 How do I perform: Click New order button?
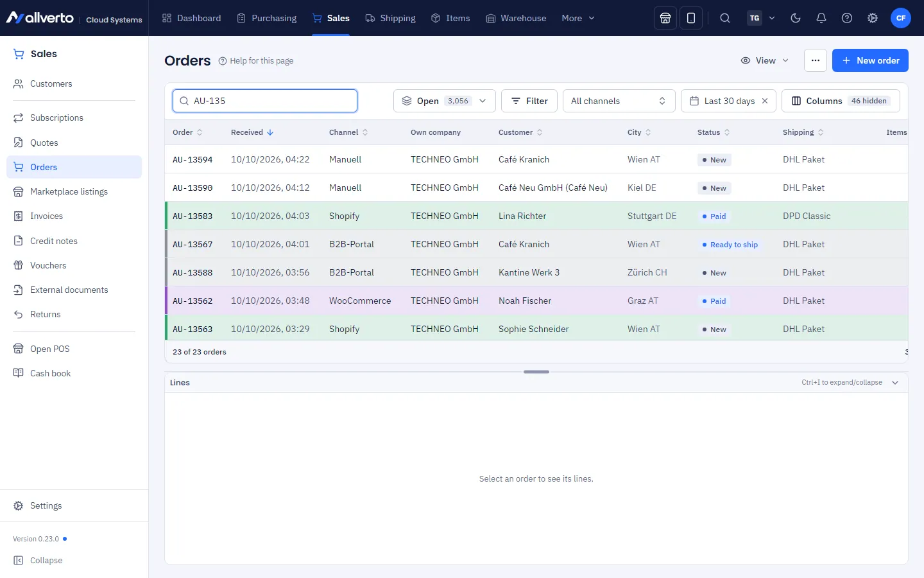(x=870, y=60)
